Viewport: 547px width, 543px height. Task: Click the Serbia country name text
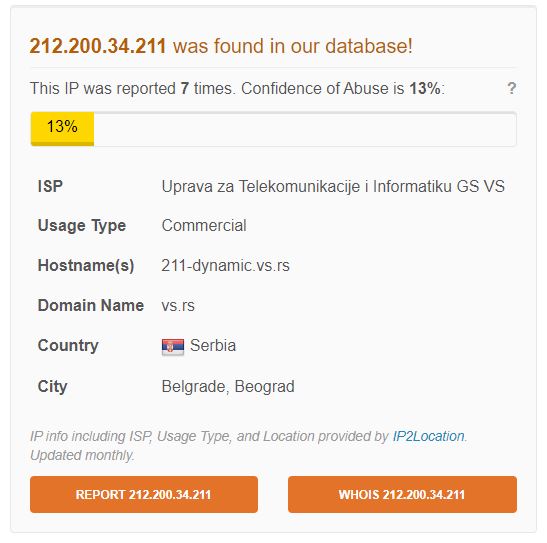tap(213, 346)
